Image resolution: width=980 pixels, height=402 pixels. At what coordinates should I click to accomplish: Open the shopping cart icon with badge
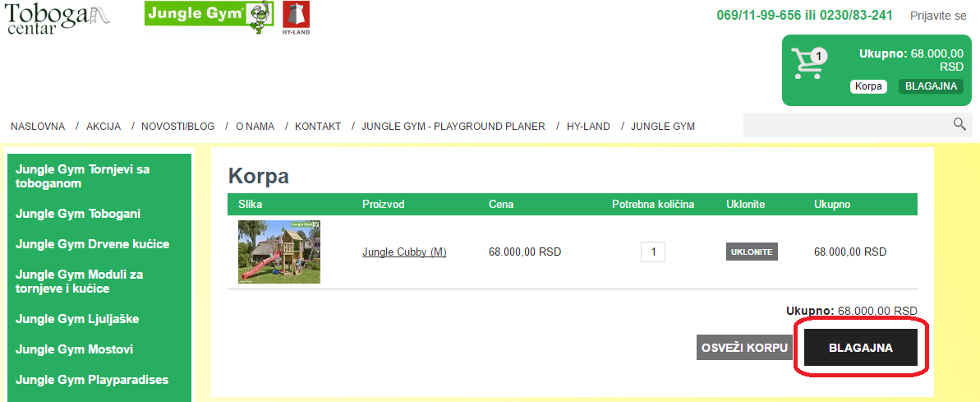[x=809, y=62]
